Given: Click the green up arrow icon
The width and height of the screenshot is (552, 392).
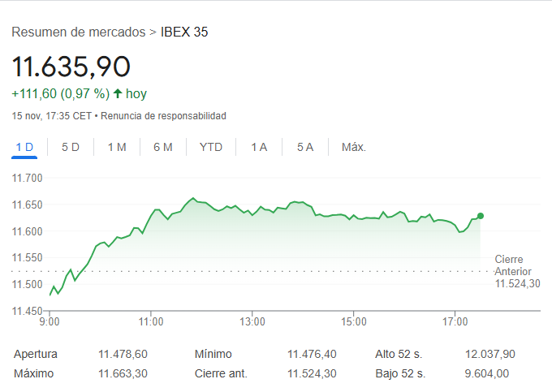Looking at the screenshot, I should click(x=118, y=94).
